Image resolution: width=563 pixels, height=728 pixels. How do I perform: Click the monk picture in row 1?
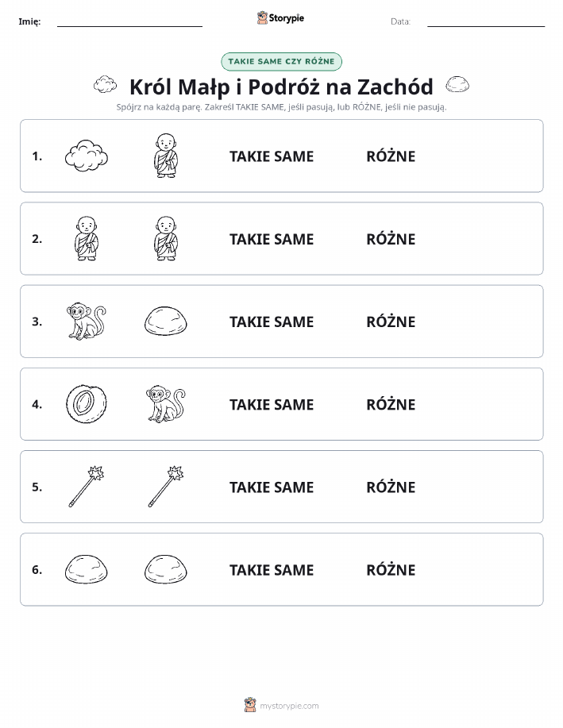166,156
